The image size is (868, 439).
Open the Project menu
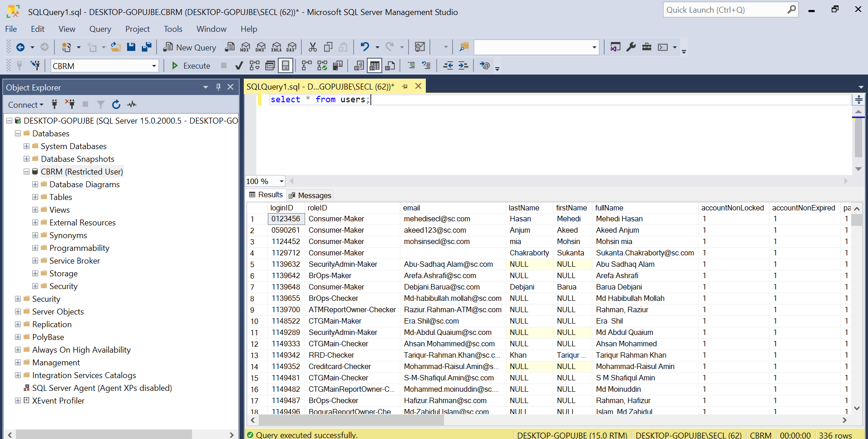[x=137, y=29]
